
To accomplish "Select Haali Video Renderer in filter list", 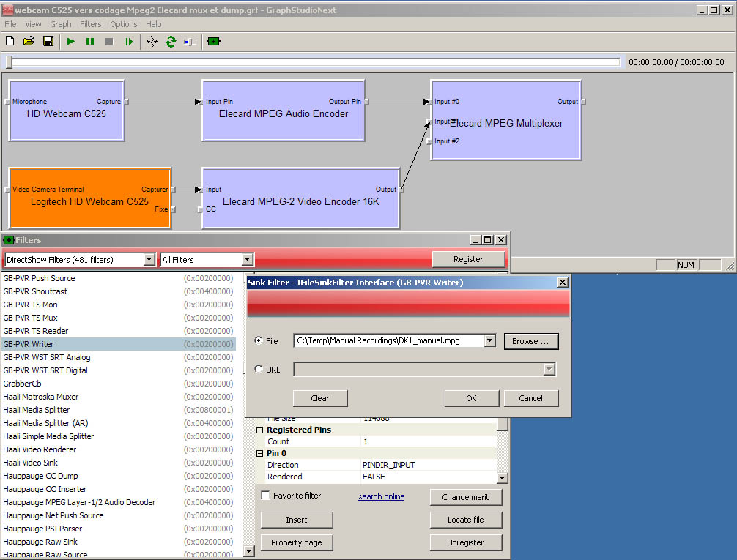I will [119, 449].
